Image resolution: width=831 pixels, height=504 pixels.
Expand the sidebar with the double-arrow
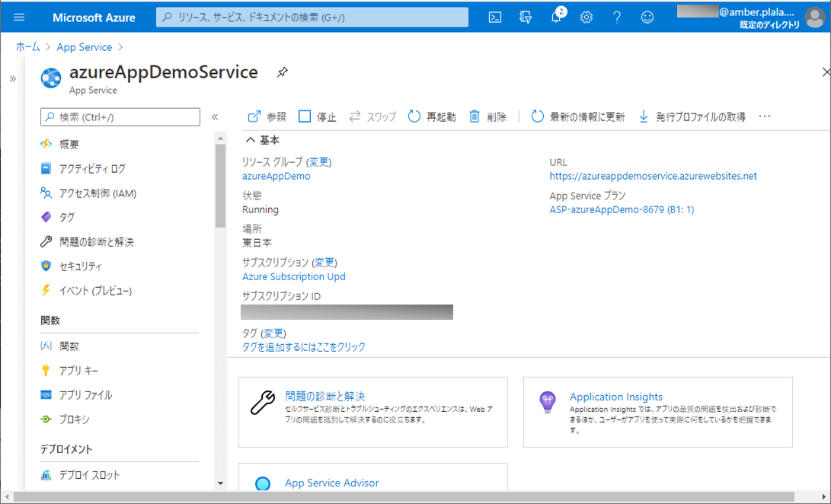tap(12, 78)
